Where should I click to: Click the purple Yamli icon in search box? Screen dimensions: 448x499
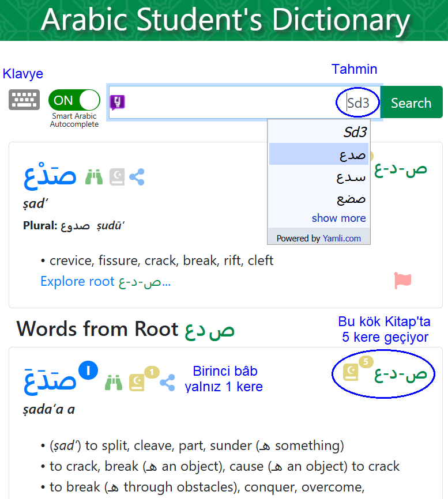(x=118, y=103)
